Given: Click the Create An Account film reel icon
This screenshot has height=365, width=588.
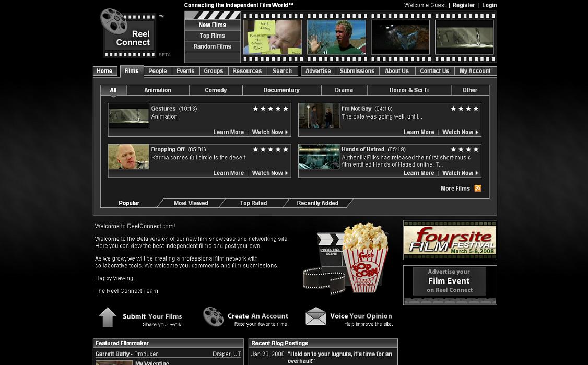Looking at the screenshot, I should 213,317.
